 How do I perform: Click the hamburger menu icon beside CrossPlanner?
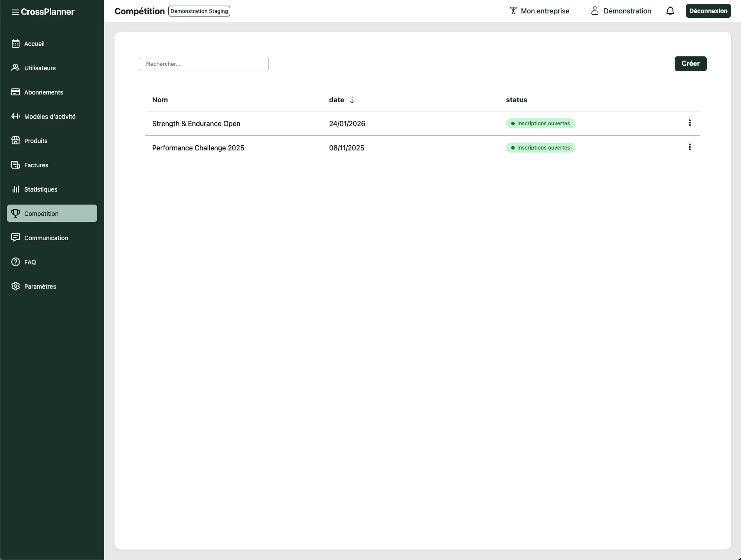coord(15,12)
